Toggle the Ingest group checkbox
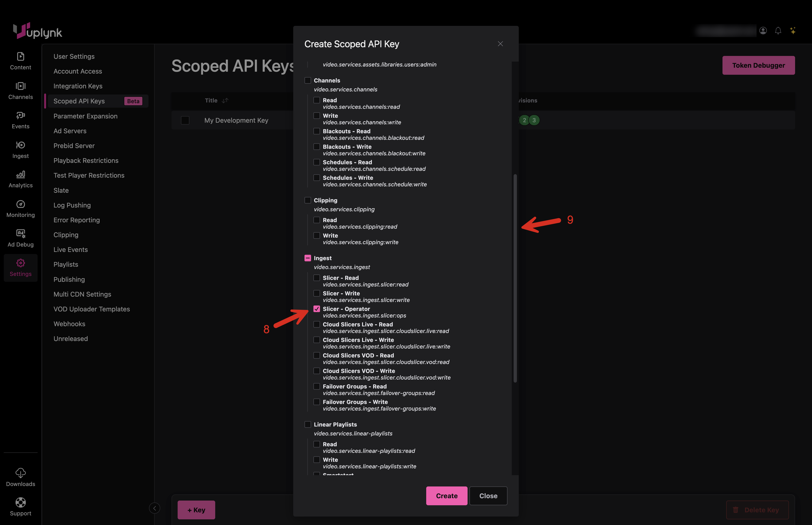Image resolution: width=812 pixels, height=525 pixels. click(x=307, y=258)
